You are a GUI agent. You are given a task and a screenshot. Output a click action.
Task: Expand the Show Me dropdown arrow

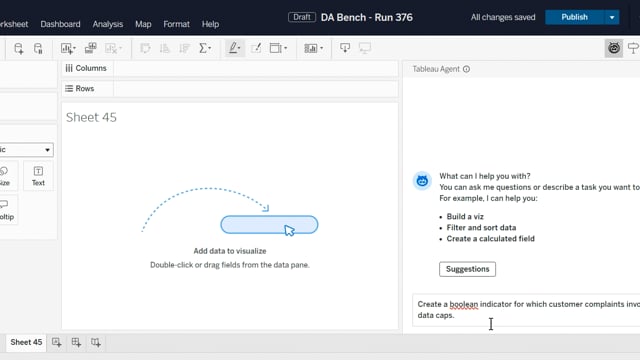point(322,48)
